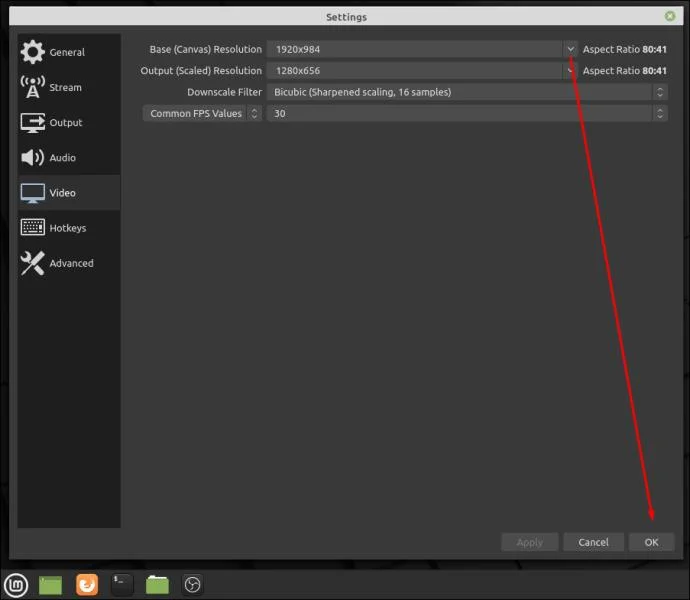690x600 pixels.
Task: Click the Base (Canvas) Resolution label
Action: click(206, 49)
